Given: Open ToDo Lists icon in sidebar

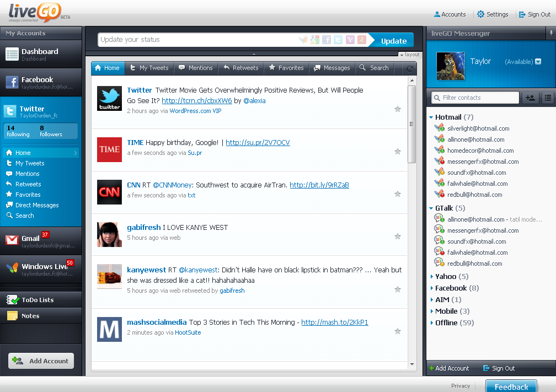Looking at the screenshot, I should (12, 300).
